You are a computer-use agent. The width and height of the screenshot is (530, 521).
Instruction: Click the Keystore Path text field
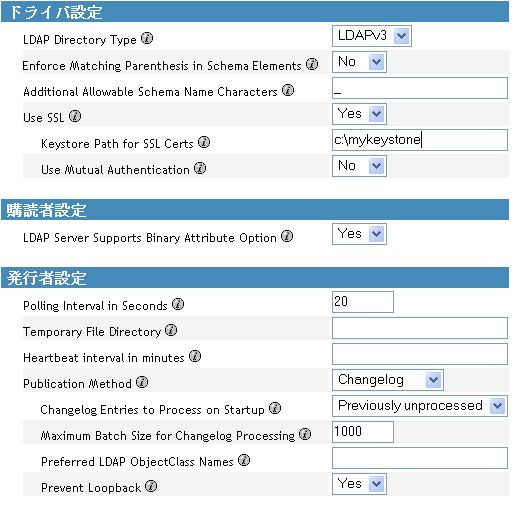tap(419, 140)
